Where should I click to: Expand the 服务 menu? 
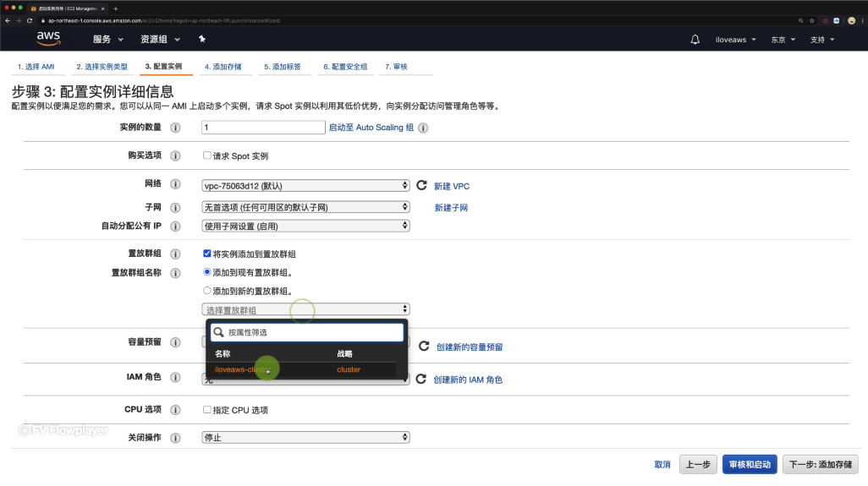click(x=108, y=39)
